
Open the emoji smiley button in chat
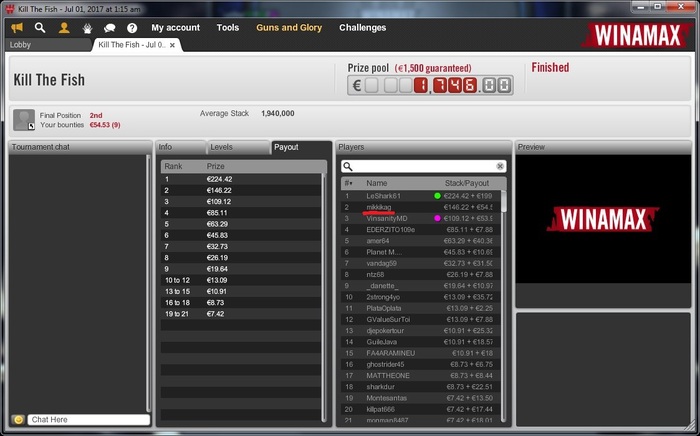click(x=18, y=419)
